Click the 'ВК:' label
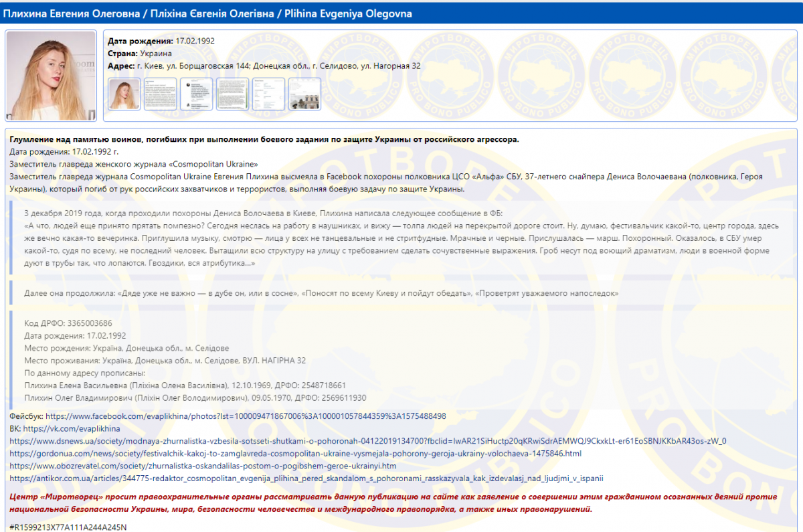The height and width of the screenshot is (532, 803). (16, 428)
